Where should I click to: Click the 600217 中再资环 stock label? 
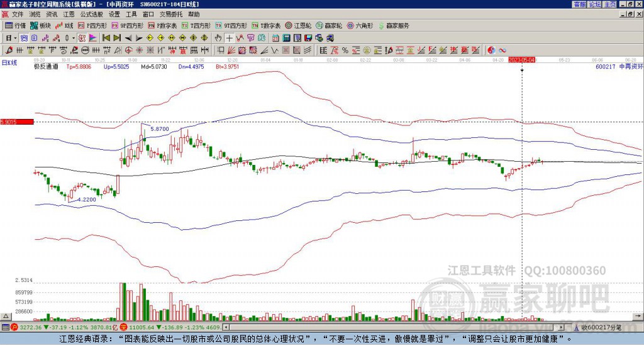point(619,66)
